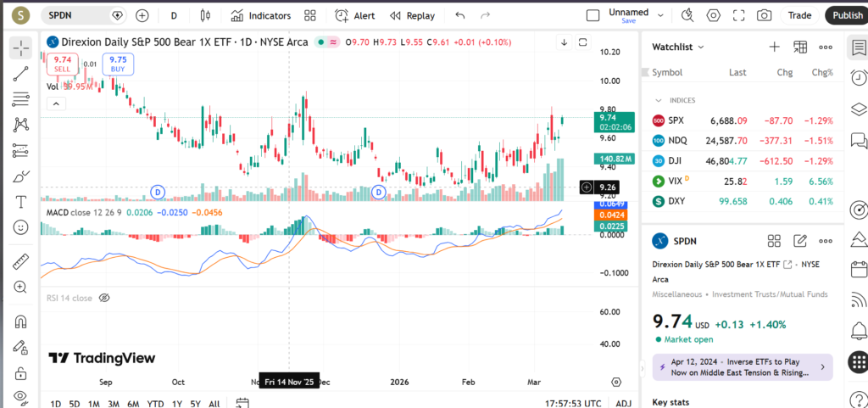Select the 3M time range tab
Viewport: 868px width, 408px height.
(x=114, y=404)
